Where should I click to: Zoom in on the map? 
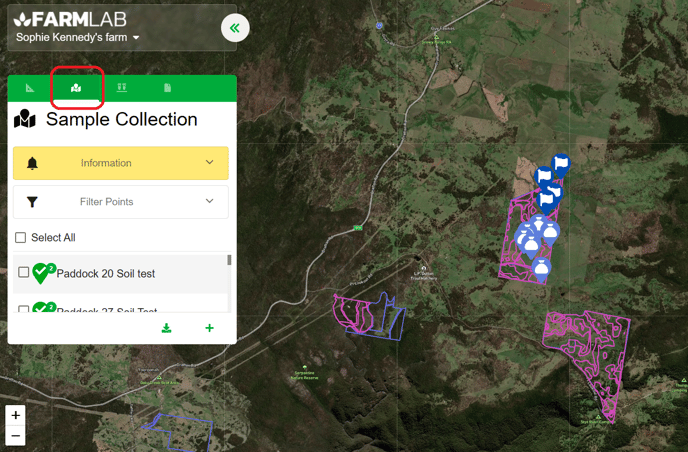coord(16,415)
